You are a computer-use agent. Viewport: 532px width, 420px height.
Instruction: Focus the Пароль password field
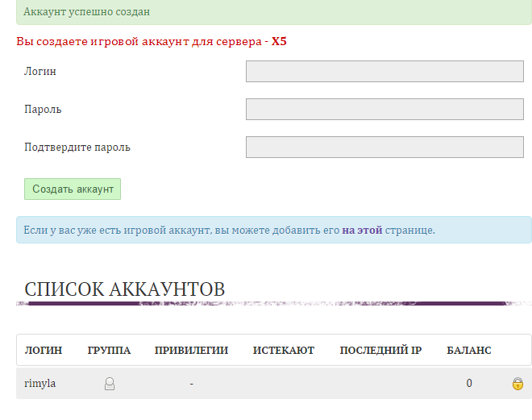tap(384, 110)
